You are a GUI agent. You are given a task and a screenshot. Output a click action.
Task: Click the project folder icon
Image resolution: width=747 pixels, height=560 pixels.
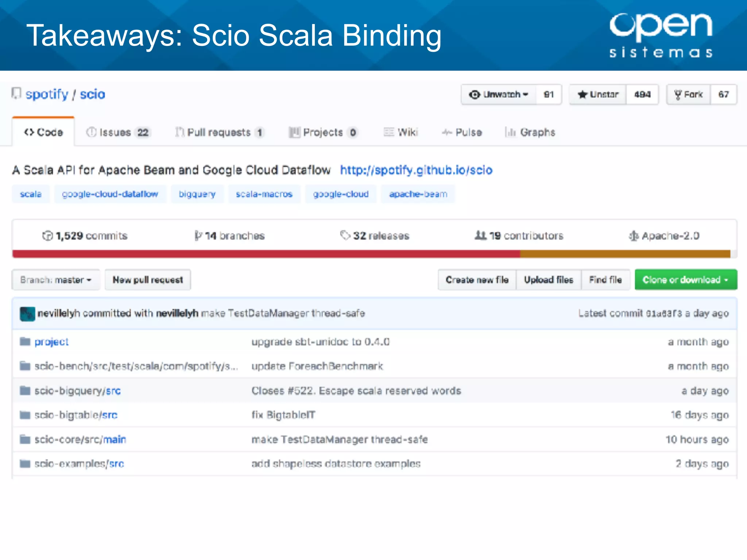pos(25,342)
